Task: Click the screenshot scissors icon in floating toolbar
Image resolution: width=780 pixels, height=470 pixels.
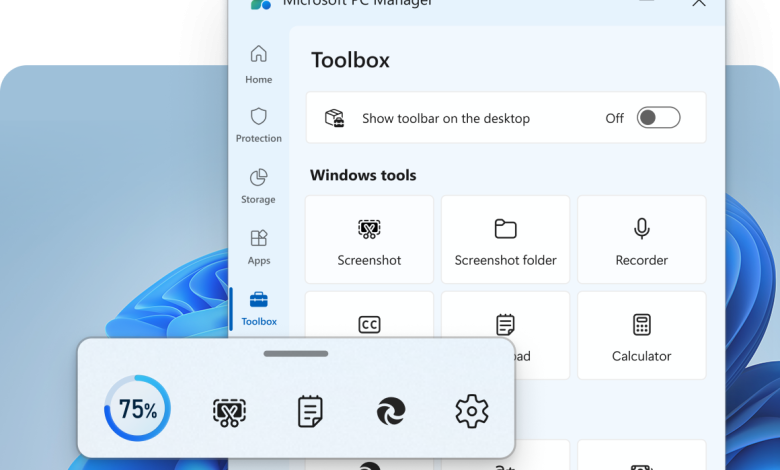Action: (x=229, y=412)
